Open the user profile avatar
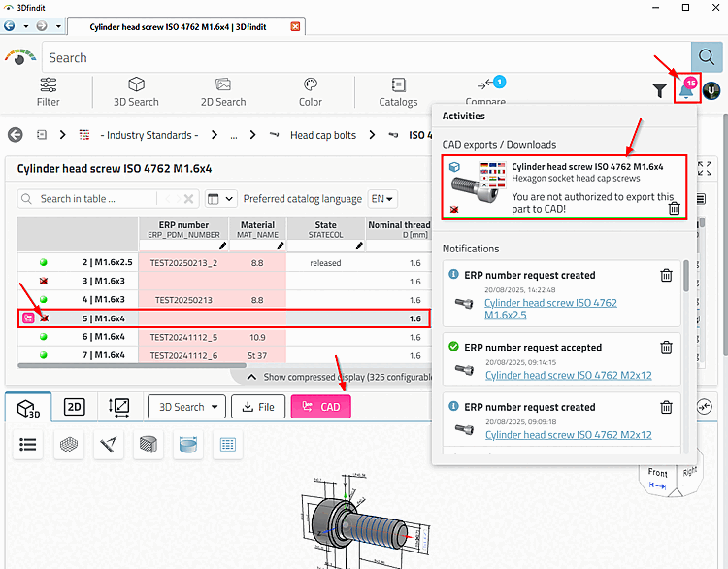This screenshot has width=728, height=569. pos(711,90)
